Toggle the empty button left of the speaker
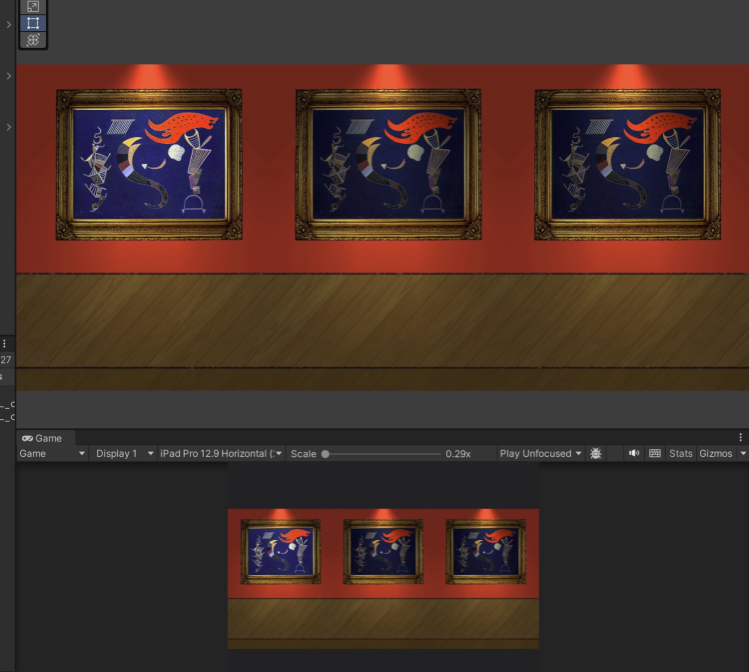 point(615,453)
